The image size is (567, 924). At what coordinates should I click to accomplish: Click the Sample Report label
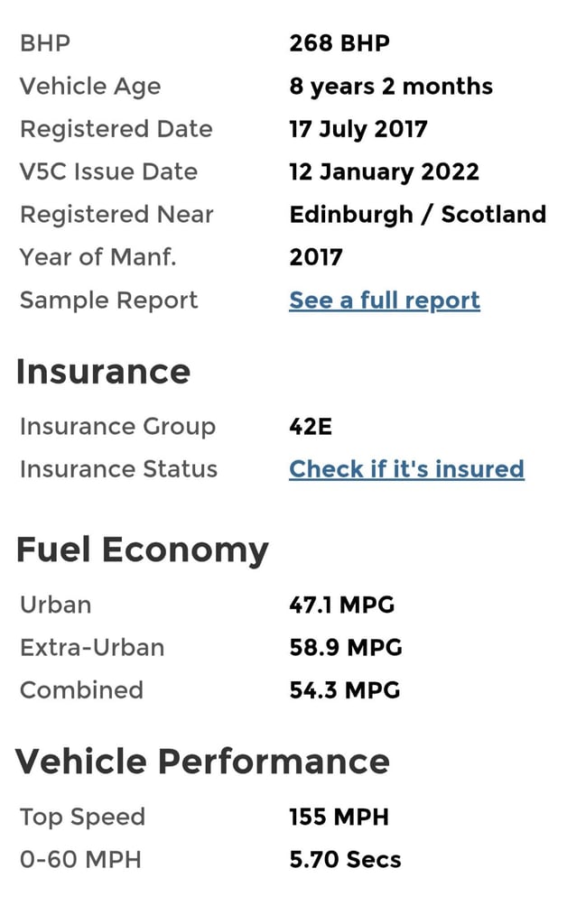(108, 300)
